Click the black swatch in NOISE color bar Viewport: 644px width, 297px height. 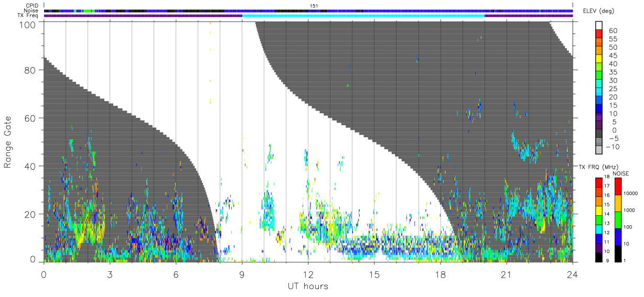tap(618, 253)
